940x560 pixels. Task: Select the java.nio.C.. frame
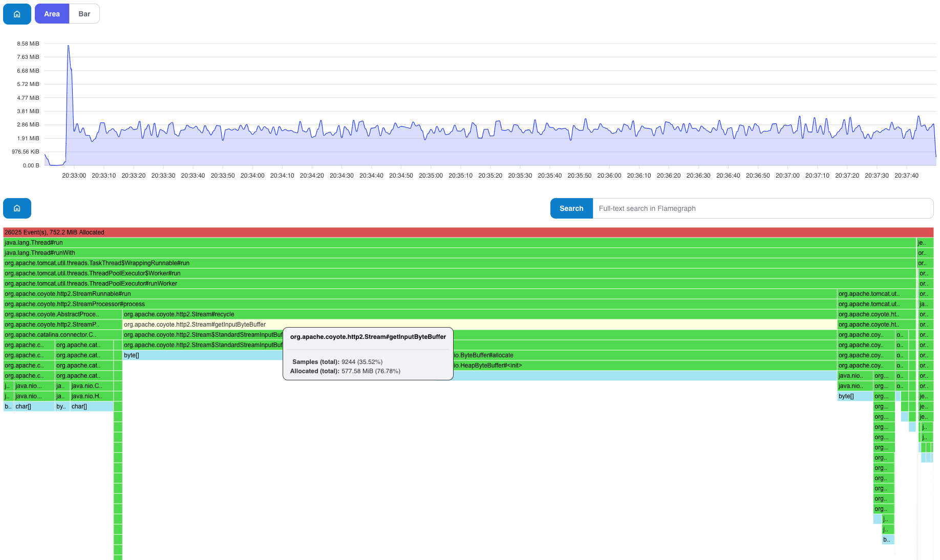pyautogui.click(x=92, y=386)
